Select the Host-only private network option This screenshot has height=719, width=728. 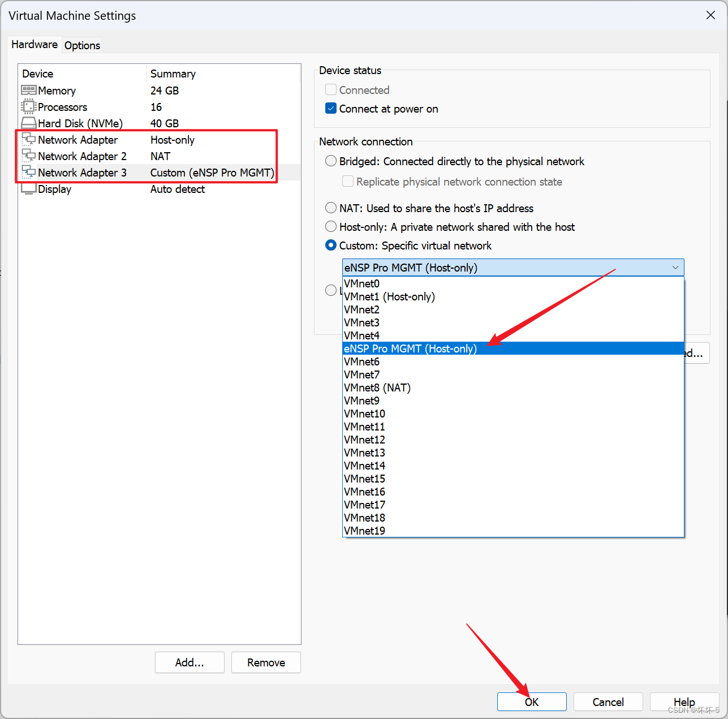331,226
